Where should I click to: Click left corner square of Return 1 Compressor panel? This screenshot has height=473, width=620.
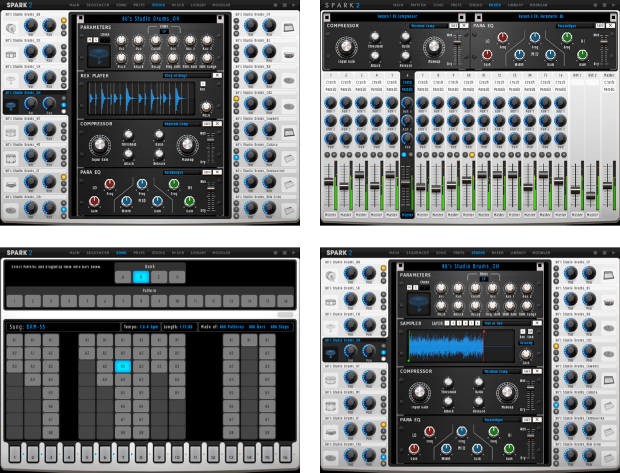point(327,17)
